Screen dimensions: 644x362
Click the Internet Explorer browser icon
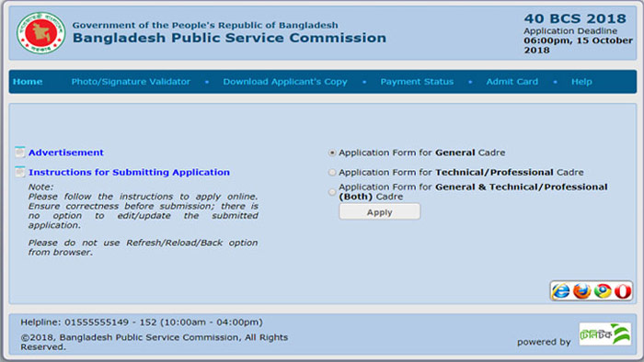pos(561,291)
